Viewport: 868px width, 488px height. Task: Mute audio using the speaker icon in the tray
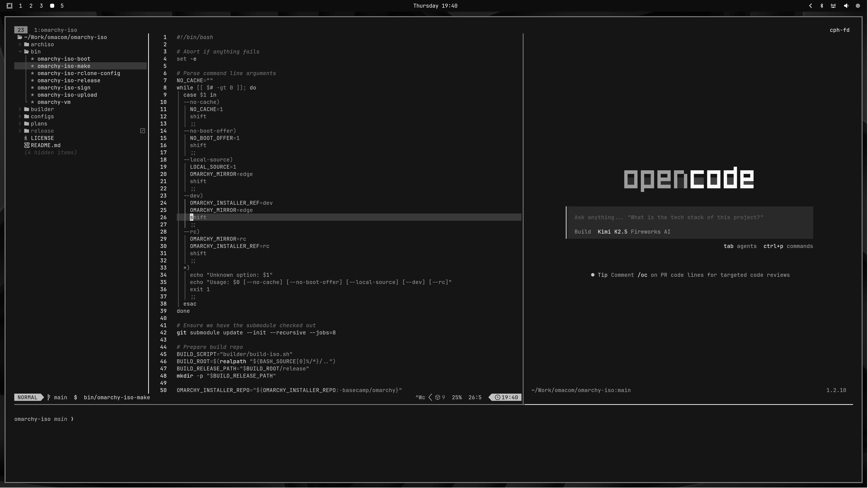click(x=846, y=6)
